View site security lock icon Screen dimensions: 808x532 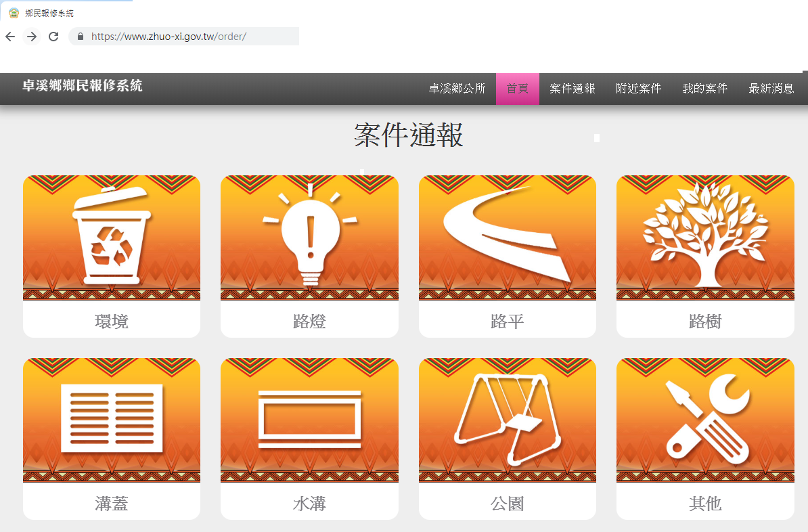(81, 37)
